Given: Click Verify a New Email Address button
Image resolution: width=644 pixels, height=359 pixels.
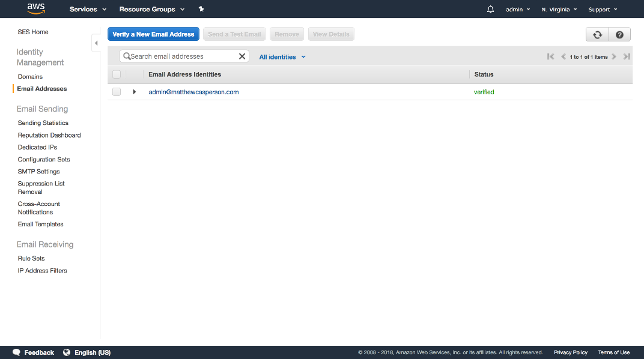Looking at the screenshot, I should [x=153, y=34].
